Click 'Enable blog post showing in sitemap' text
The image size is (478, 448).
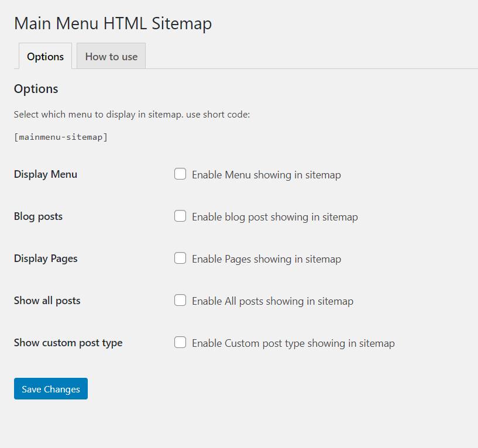point(275,217)
